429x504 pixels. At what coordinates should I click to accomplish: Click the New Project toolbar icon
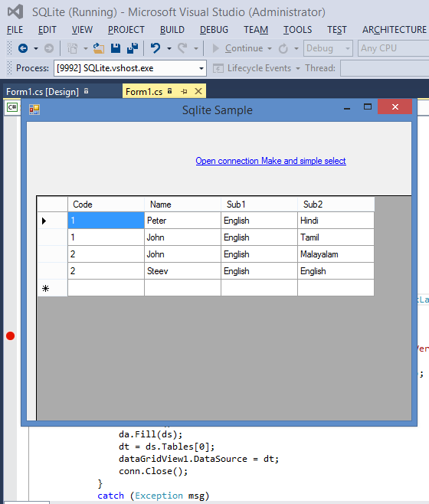[x=72, y=48]
